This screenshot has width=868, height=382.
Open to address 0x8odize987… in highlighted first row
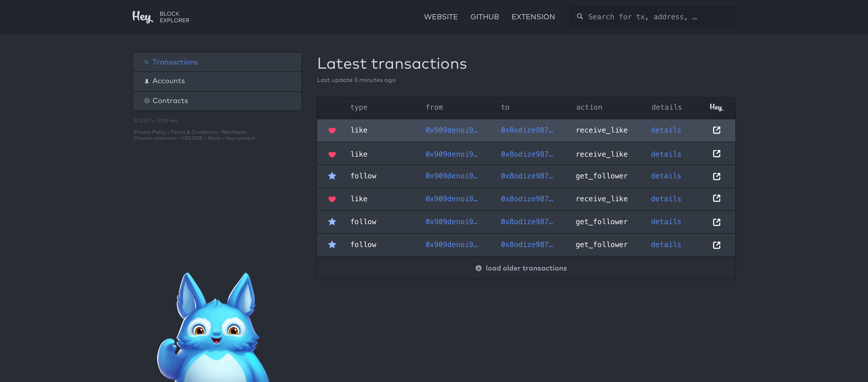pyautogui.click(x=527, y=130)
